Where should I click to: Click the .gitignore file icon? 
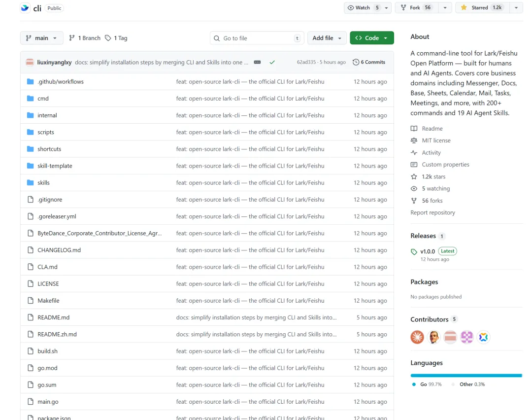point(31,199)
